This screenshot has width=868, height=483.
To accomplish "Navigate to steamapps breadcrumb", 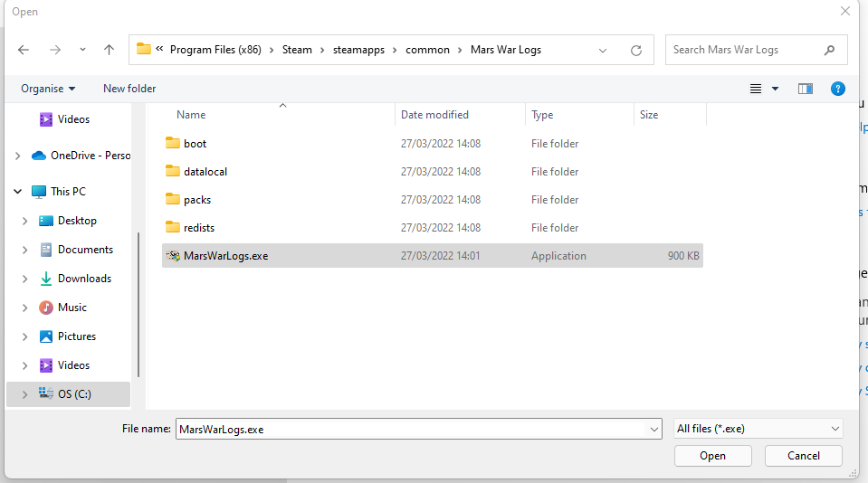I will click(x=358, y=50).
